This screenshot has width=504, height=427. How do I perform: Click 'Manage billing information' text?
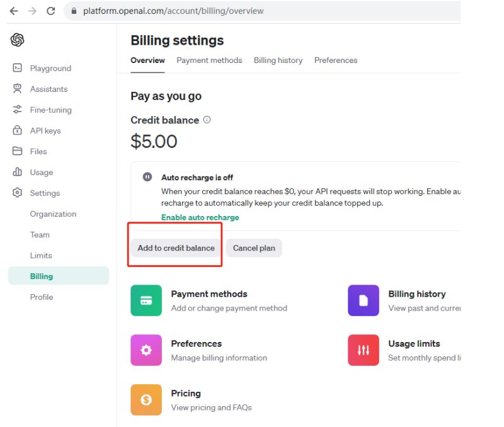[x=219, y=358]
